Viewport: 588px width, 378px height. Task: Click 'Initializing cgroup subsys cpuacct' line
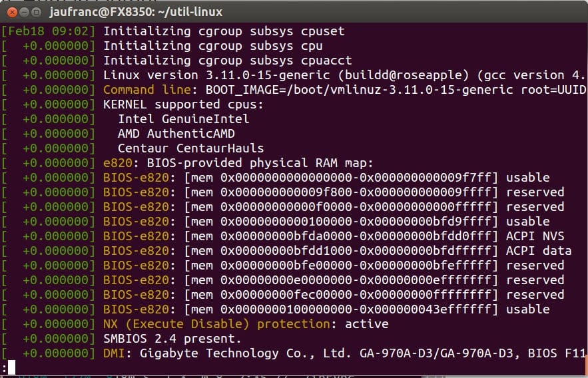click(228, 61)
